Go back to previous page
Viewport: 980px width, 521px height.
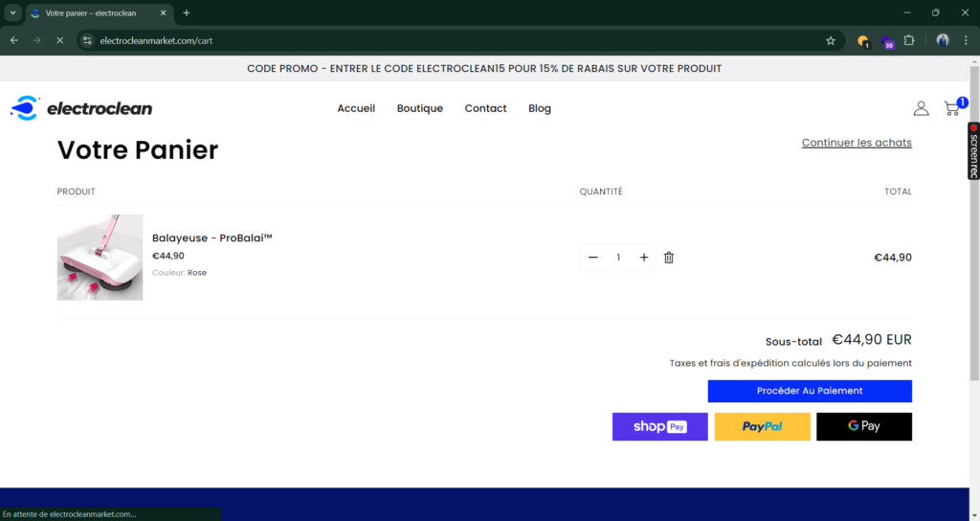pos(14,40)
